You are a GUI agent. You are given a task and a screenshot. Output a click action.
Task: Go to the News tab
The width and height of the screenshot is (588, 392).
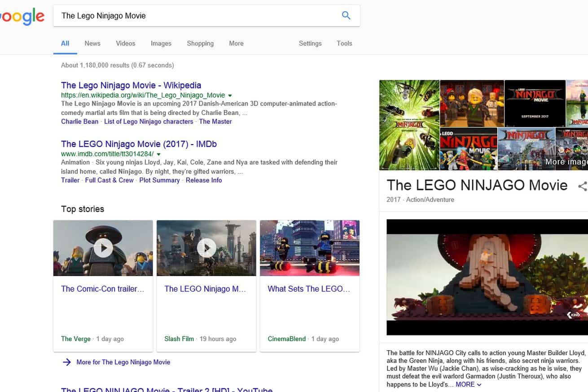tap(92, 44)
